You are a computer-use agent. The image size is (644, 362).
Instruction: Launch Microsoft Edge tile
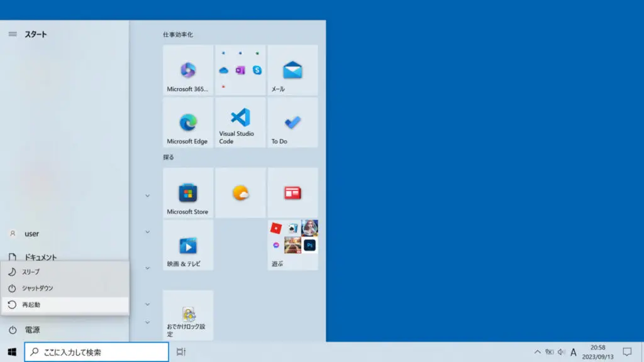(187, 123)
